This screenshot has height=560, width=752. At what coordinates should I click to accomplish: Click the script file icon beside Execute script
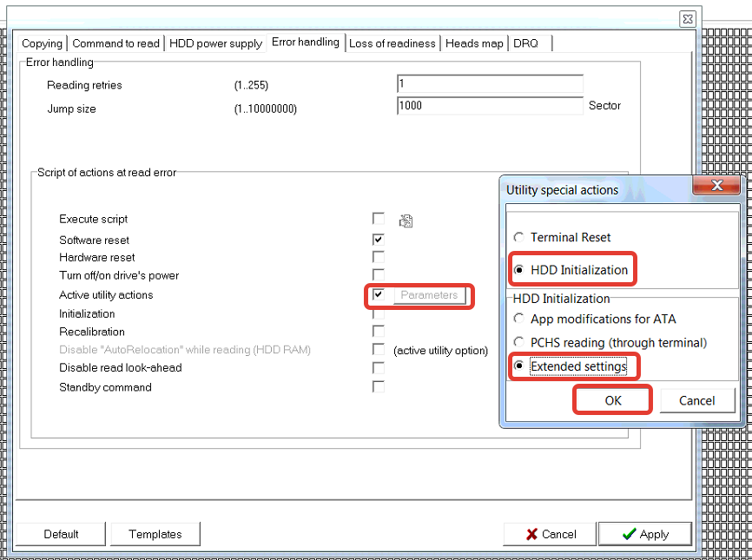[406, 221]
